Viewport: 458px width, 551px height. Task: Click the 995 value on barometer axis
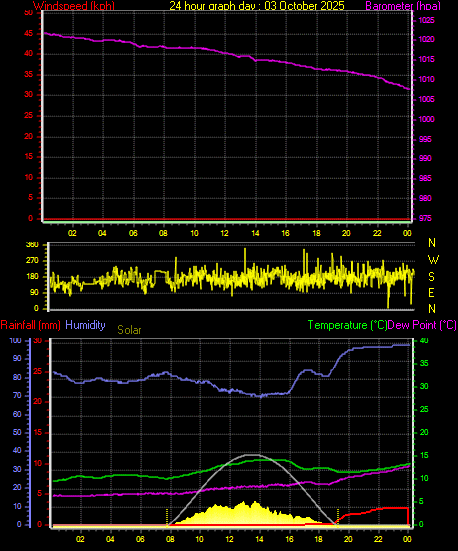point(425,140)
